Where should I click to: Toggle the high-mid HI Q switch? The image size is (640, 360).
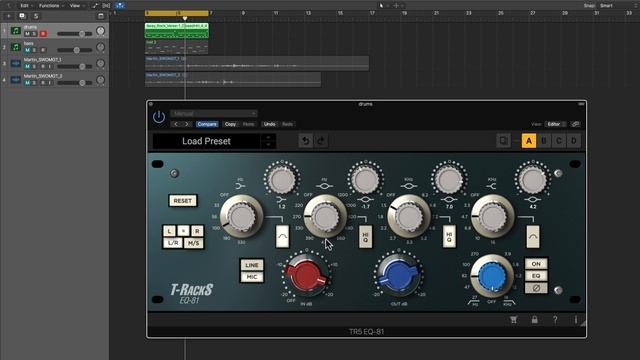click(x=449, y=236)
